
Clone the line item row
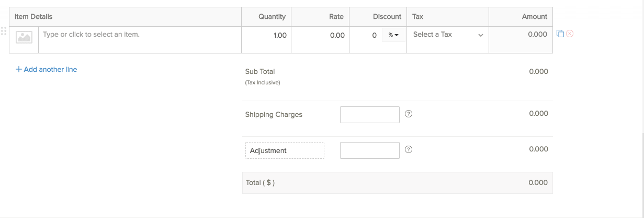560,34
